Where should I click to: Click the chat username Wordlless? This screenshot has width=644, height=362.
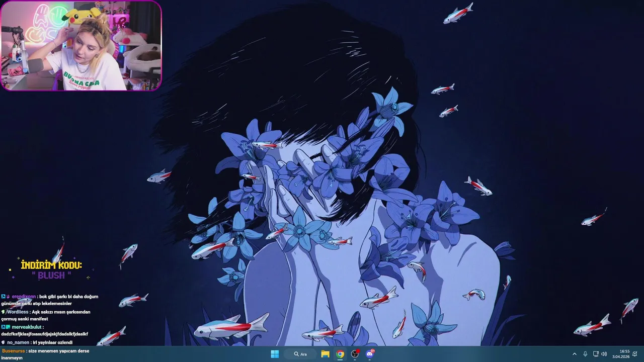pos(18,312)
